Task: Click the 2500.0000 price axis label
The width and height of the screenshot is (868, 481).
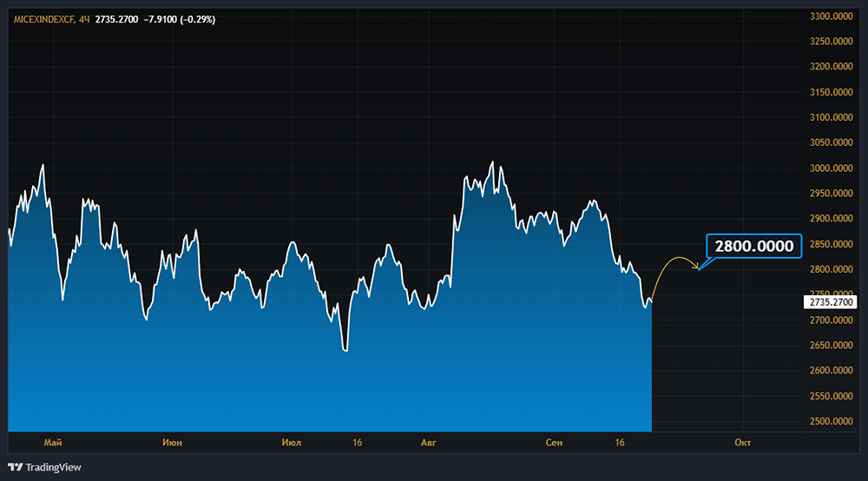Action: pyautogui.click(x=831, y=421)
